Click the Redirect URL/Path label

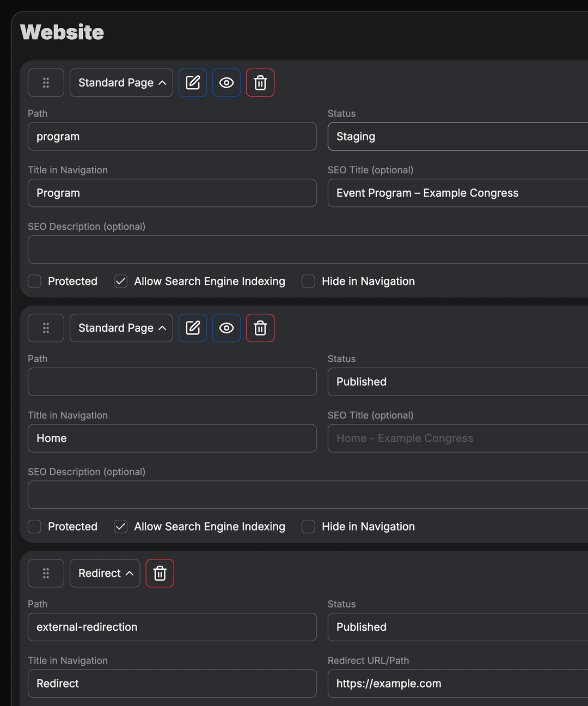pos(368,660)
